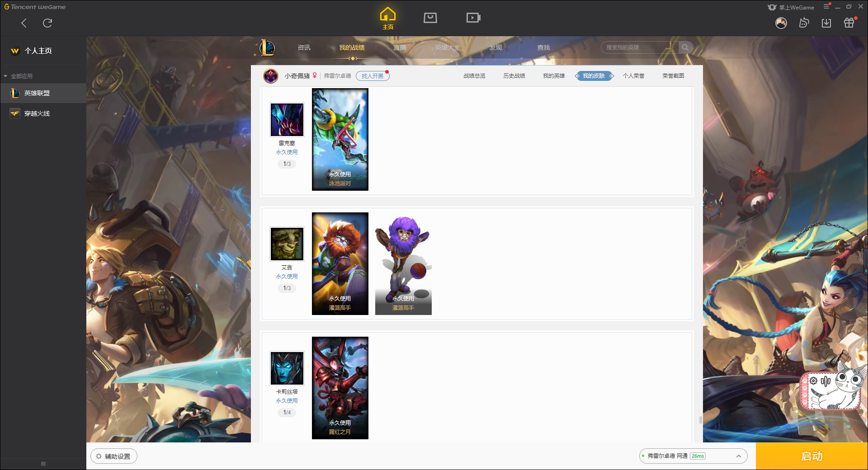Click the skin list scrollbar thumb
868x470 pixels.
701,420
